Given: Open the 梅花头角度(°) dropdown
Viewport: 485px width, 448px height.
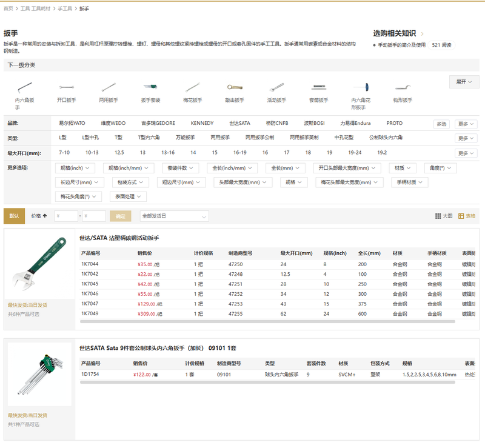Looking at the screenshot, I should (78, 196).
